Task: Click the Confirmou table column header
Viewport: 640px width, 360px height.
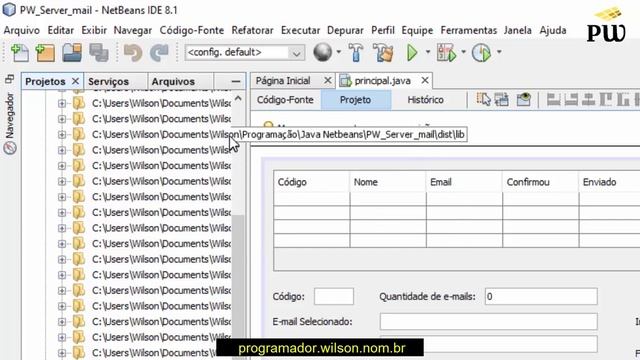Action: pos(540,182)
